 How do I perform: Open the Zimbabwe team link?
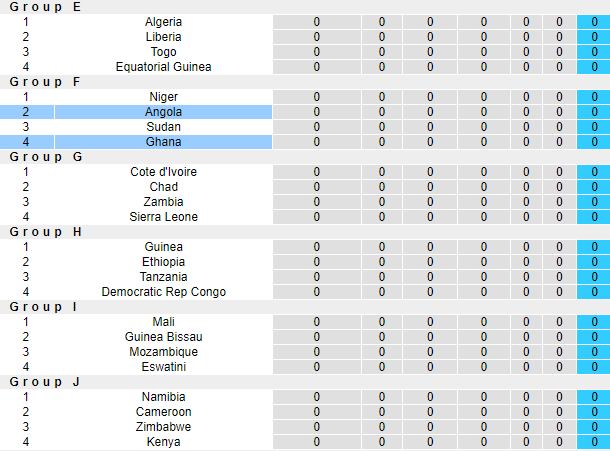tap(163, 427)
